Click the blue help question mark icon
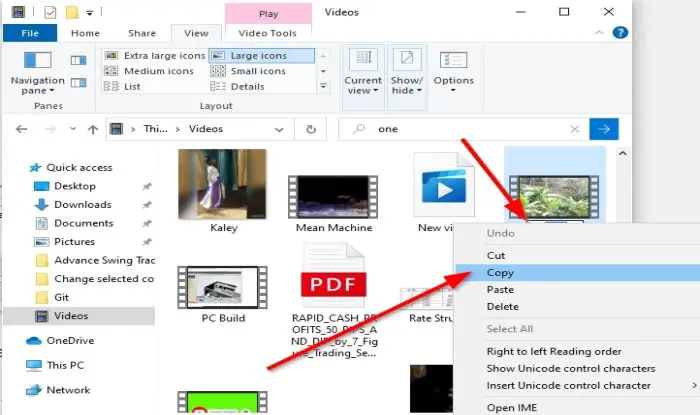 [620, 33]
